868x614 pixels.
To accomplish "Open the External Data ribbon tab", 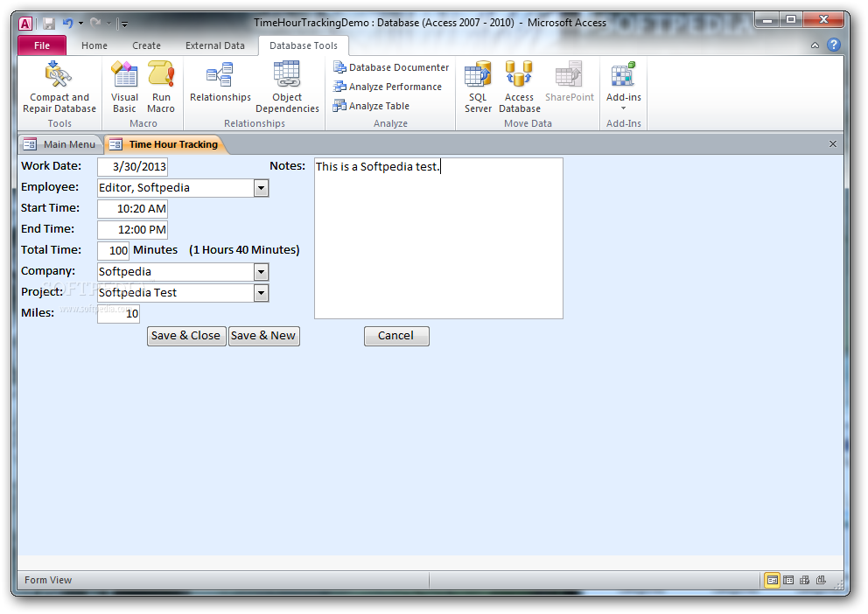I will coord(214,45).
